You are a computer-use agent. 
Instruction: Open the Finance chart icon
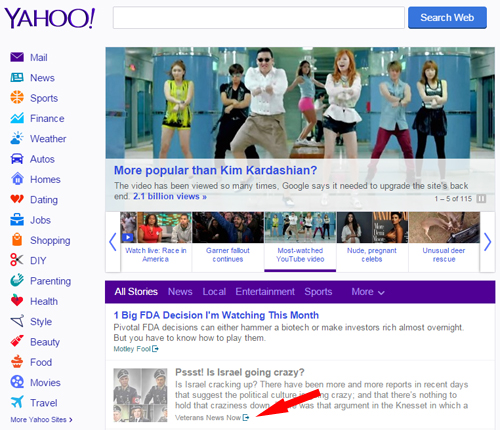tap(17, 118)
